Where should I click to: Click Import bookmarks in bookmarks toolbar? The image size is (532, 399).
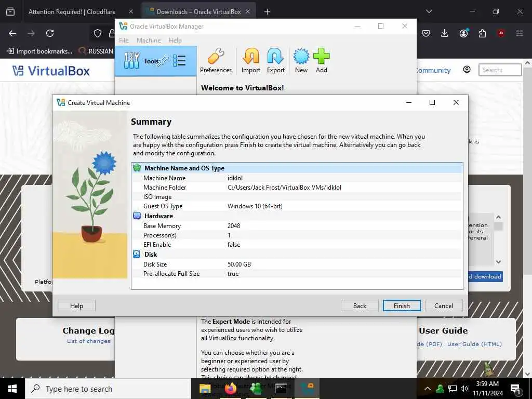39,51
